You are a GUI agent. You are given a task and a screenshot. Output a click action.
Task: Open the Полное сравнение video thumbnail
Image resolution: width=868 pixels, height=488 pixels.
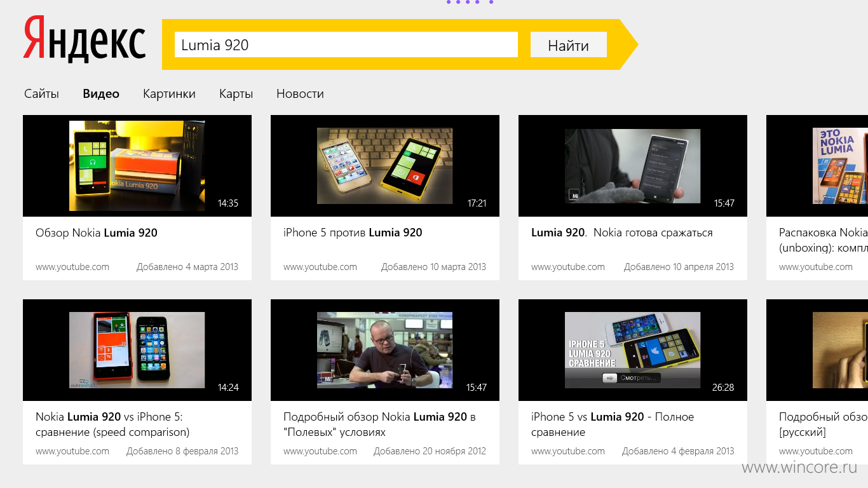(633, 350)
